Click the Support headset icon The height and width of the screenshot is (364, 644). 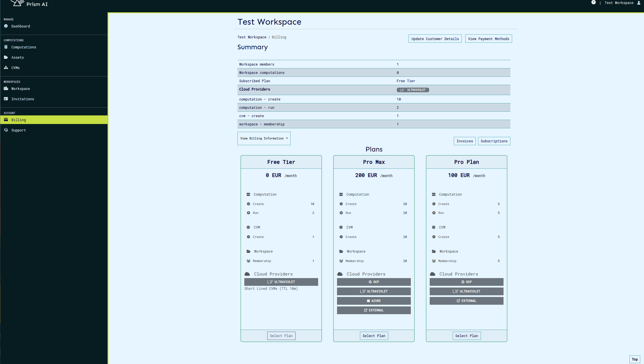[x=6, y=130]
